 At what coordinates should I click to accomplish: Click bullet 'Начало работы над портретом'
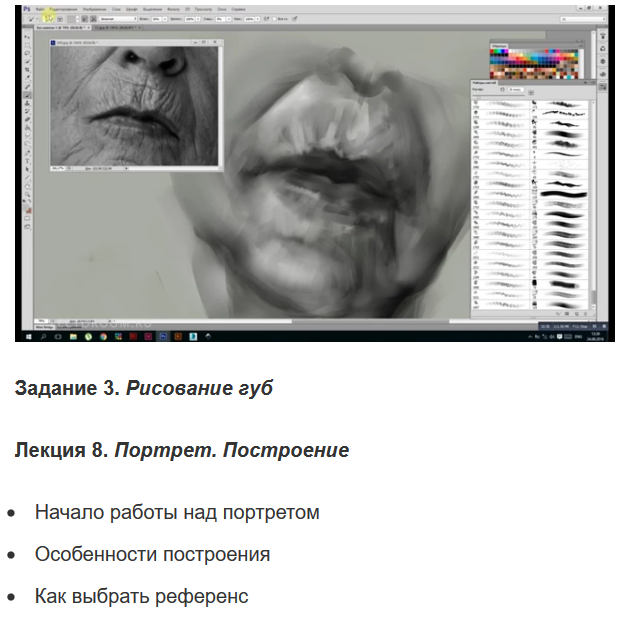[x=177, y=512]
